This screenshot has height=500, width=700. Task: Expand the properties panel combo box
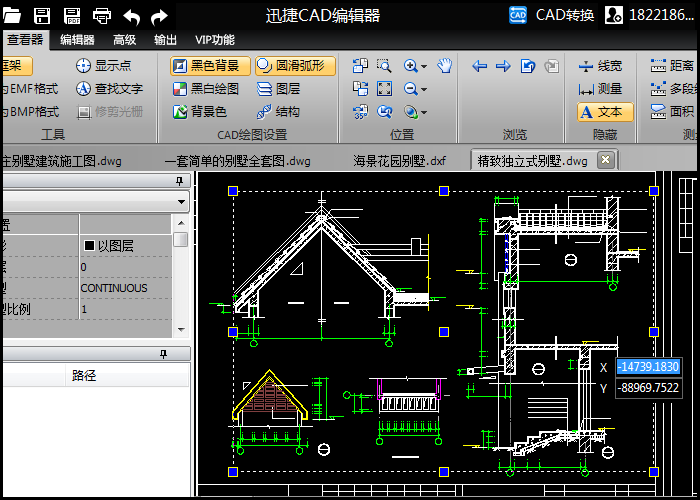coord(181,202)
